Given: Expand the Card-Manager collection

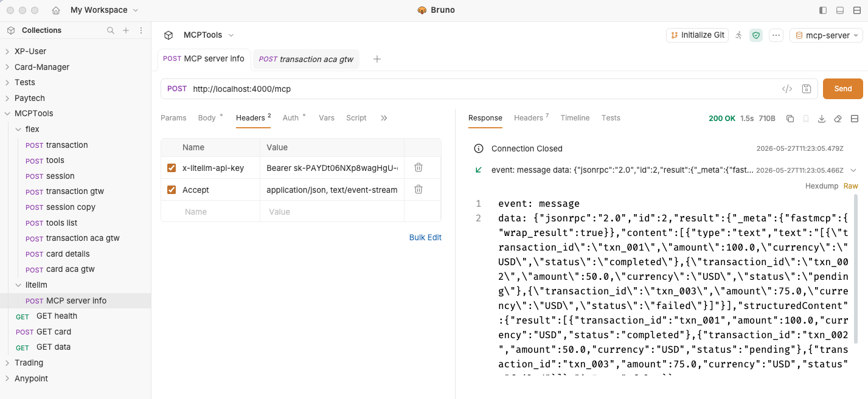Looking at the screenshot, I should pyautogui.click(x=7, y=68).
